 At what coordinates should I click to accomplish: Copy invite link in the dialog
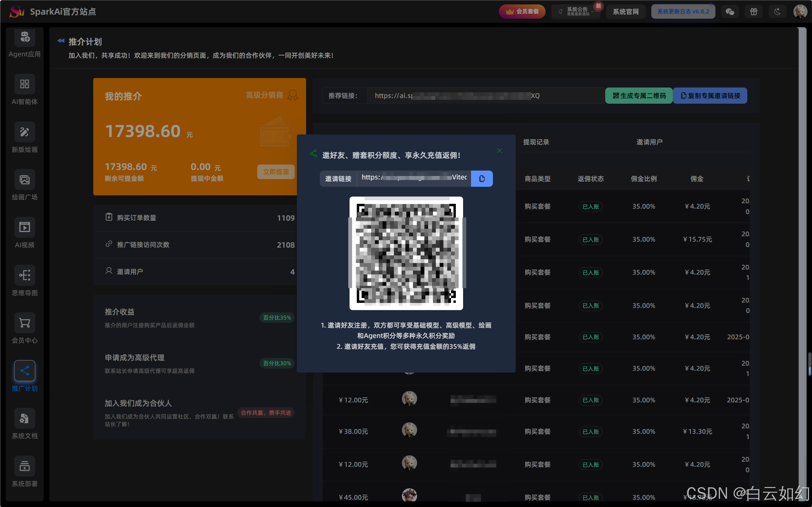pos(481,179)
